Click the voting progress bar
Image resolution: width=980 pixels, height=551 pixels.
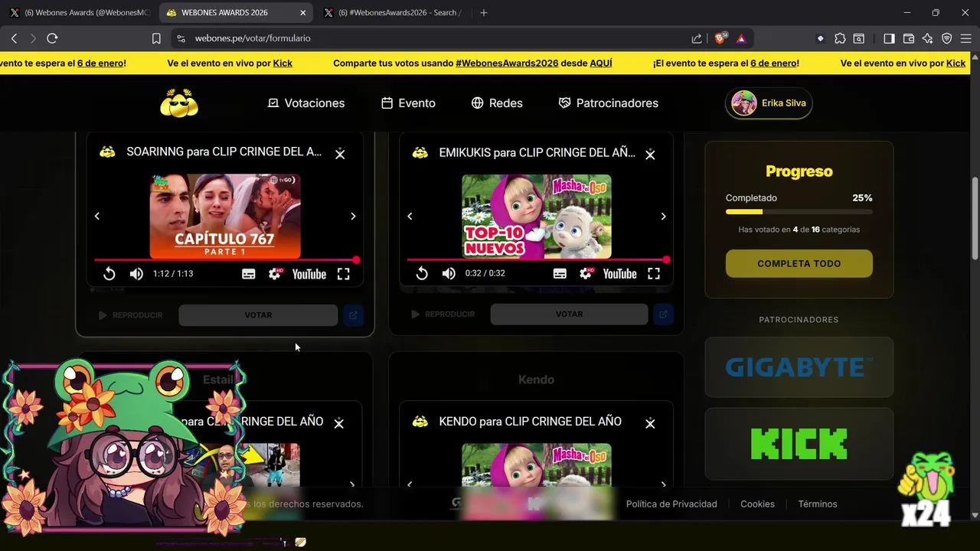(799, 211)
